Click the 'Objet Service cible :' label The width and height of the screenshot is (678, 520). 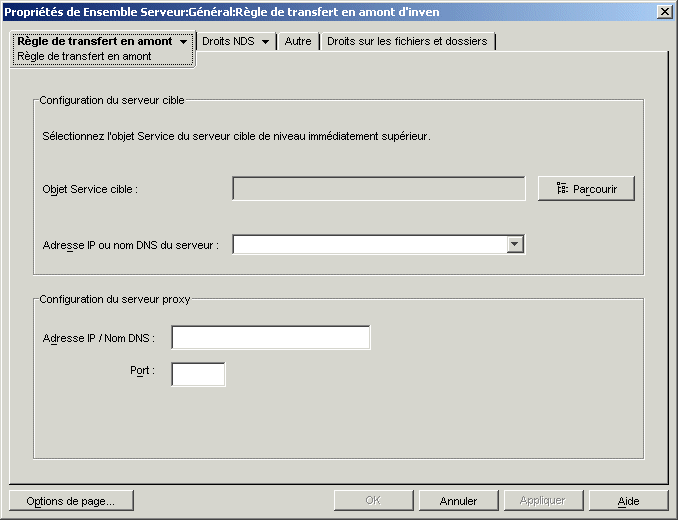click(x=90, y=189)
